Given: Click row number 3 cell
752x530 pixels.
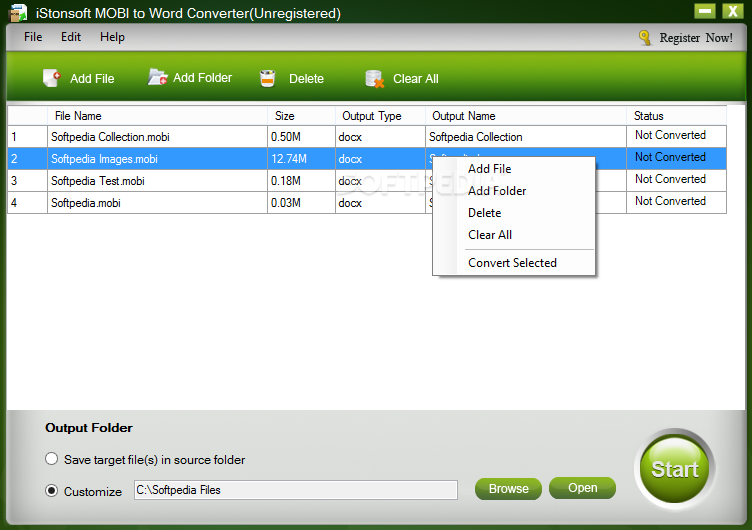Looking at the screenshot, I should [27, 181].
